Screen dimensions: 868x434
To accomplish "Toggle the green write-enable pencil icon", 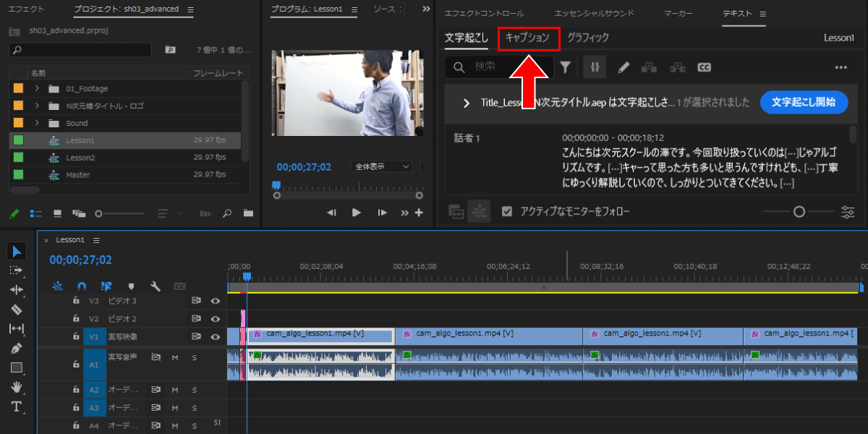I will coord(14,213).
